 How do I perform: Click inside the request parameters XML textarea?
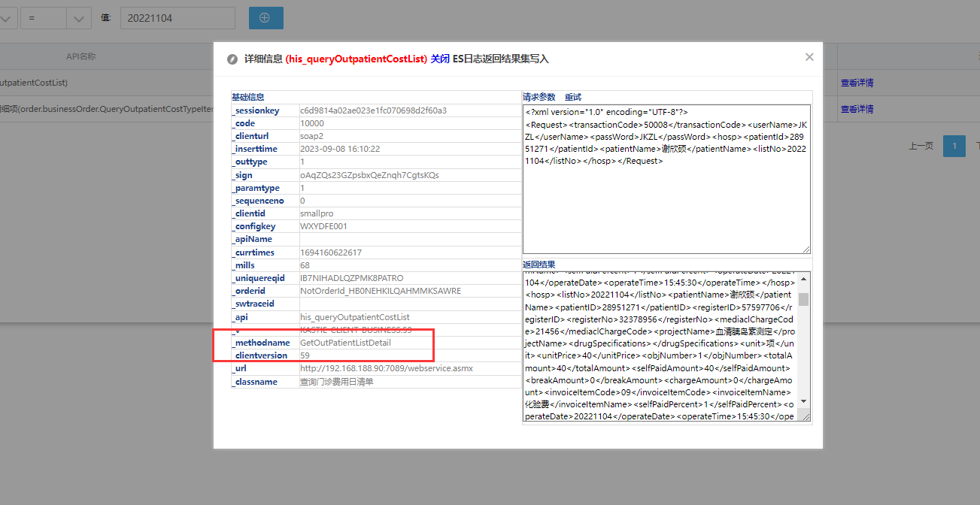(666, 179)
